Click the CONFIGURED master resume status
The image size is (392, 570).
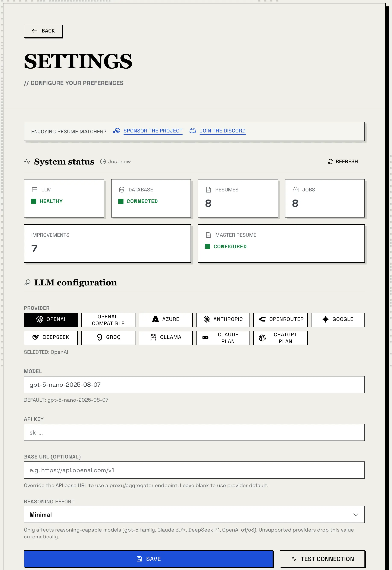(x=230, y=247)
